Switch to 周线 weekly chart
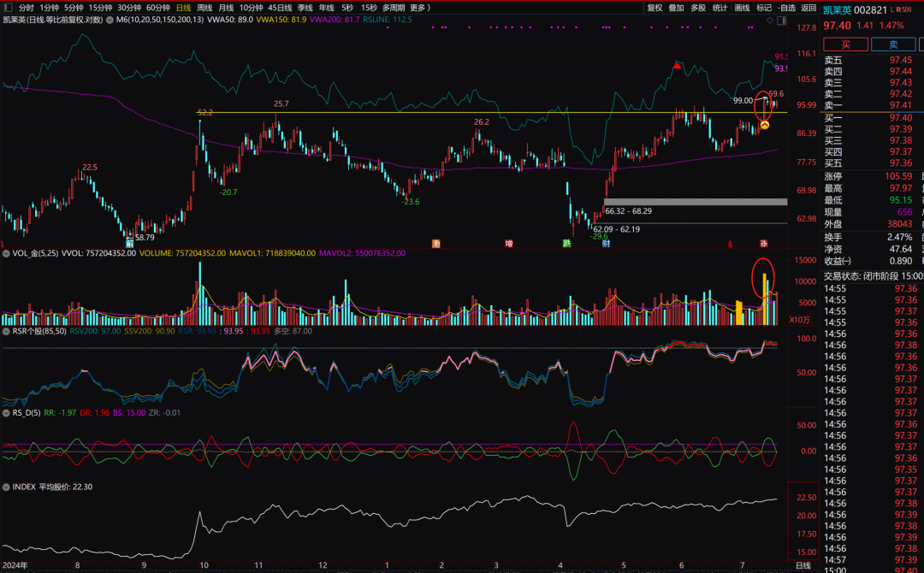Image resolution: width=924 pixels, height=573 pixels. tap(204, 8)
